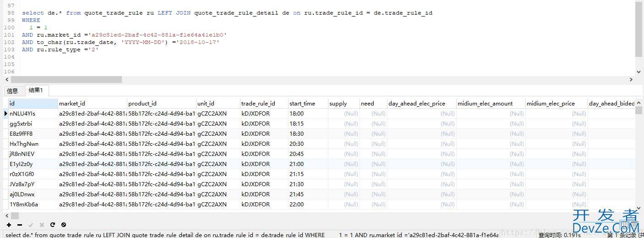Image resolution: width=644 pixels, height=238 pixels.
Task: Select the start_time cell 20:45
Action: 308,154
